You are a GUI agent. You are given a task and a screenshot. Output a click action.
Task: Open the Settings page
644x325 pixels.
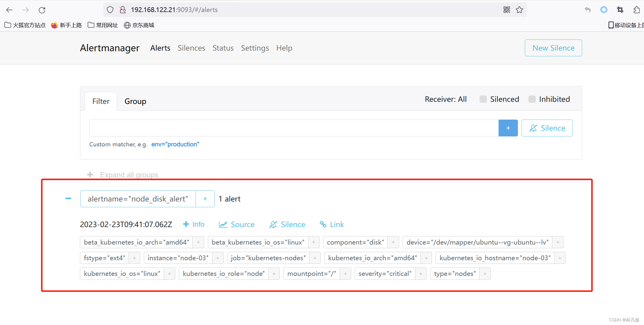pos(255,48)
